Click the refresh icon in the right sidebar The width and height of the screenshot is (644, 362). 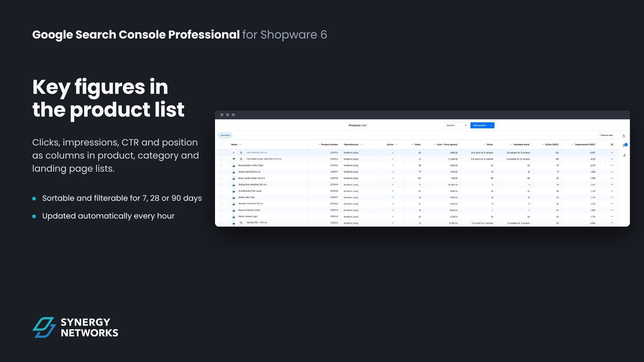click(624, 136)
